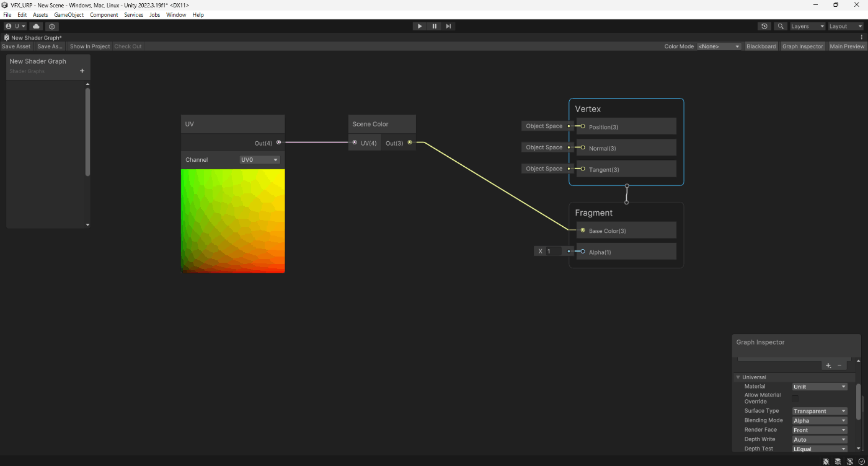Click the Save Asset button
Image resolution: width=868 pixels, height=466 pixels.
16,46
